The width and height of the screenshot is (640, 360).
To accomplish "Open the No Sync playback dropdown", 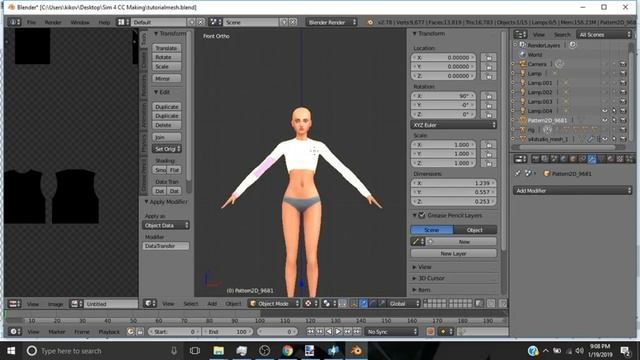I will 392,332.
